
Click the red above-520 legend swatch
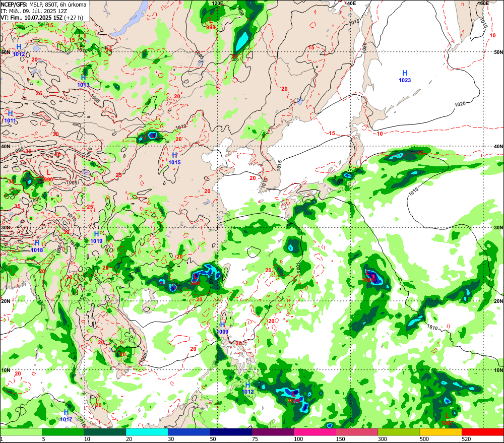[483, 432]
